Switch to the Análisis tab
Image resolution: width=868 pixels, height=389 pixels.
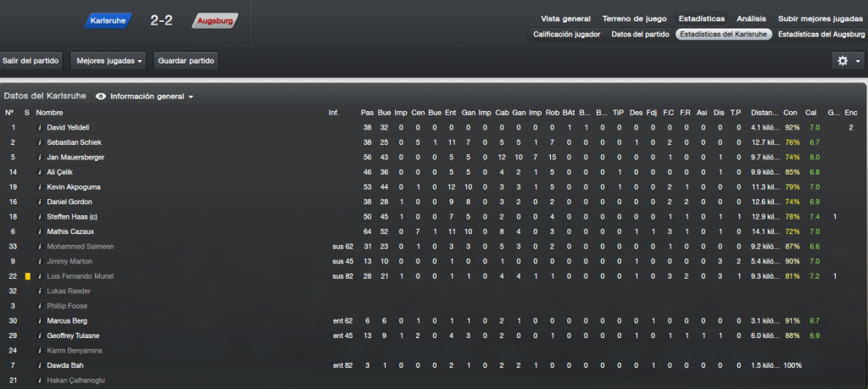click(751, 19)
